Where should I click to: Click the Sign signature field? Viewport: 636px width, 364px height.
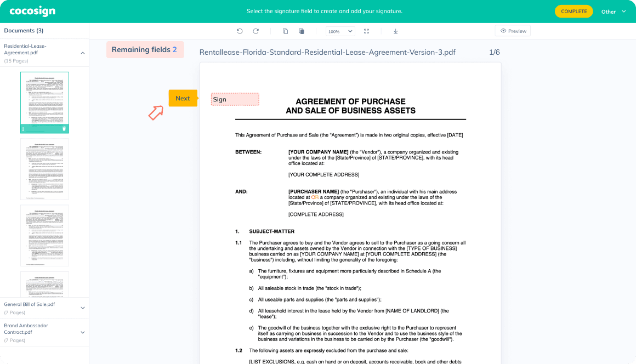pos(235,99)
